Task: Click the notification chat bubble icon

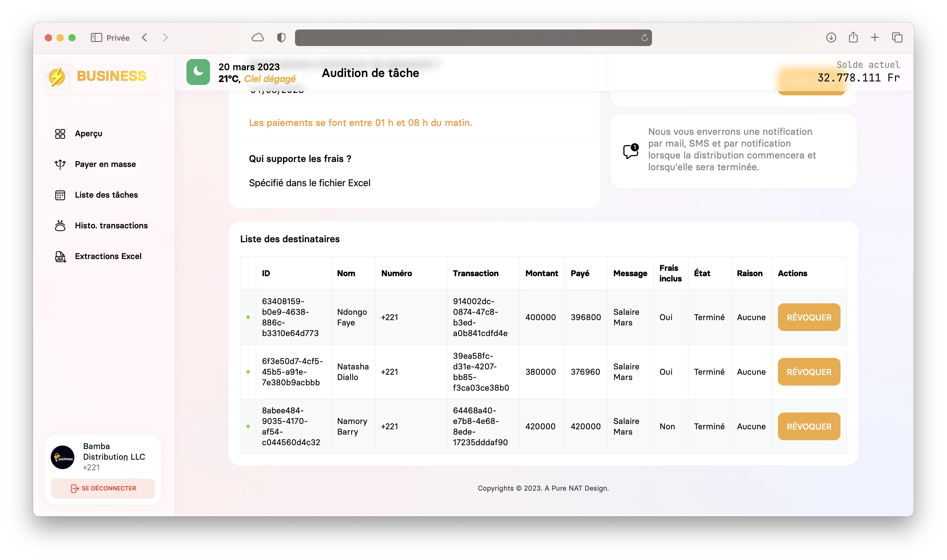Action: pyautogui.click(x=630, y=150)
